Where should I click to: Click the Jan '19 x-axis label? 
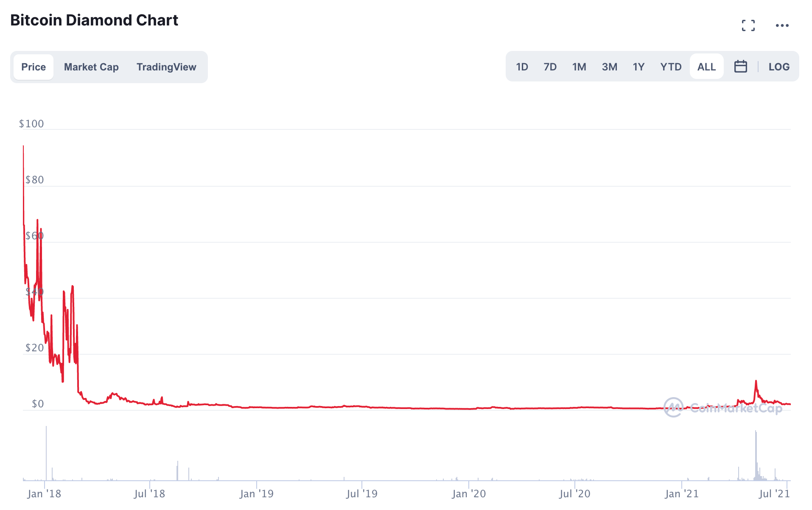pyautogui.click(x=256, y=494)
